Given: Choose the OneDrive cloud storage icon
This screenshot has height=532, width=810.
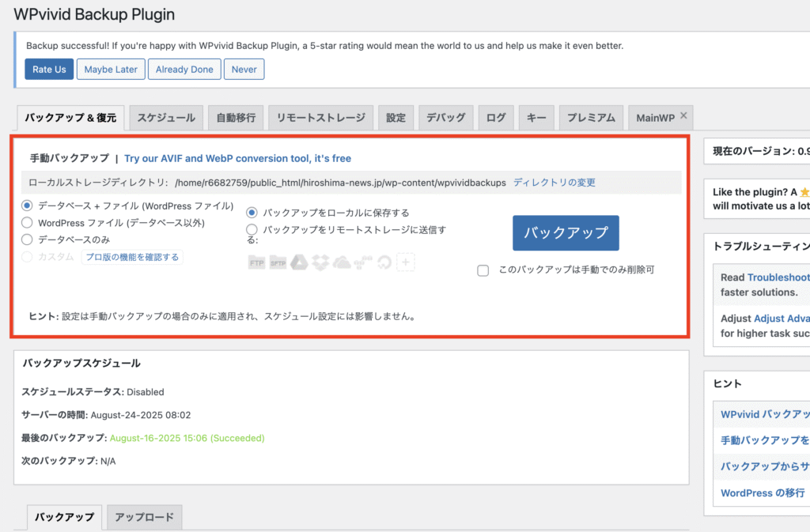Looking at the screenshot, I should (x=342, y=262).
